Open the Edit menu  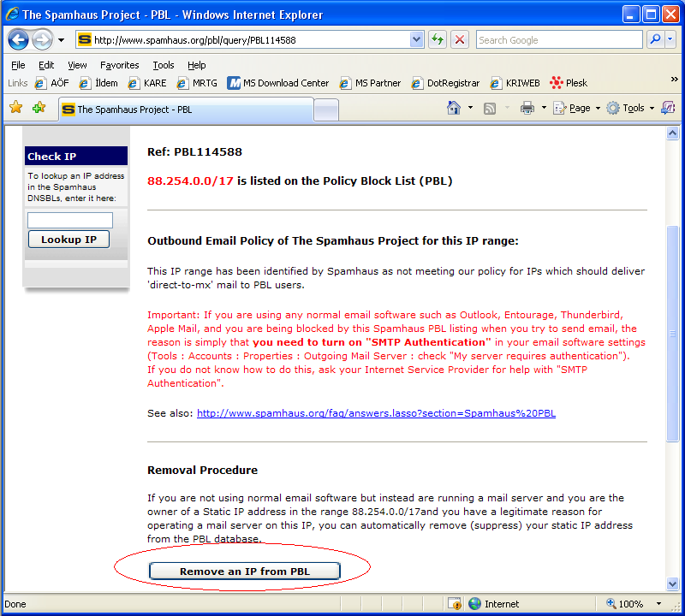point(46,65)
